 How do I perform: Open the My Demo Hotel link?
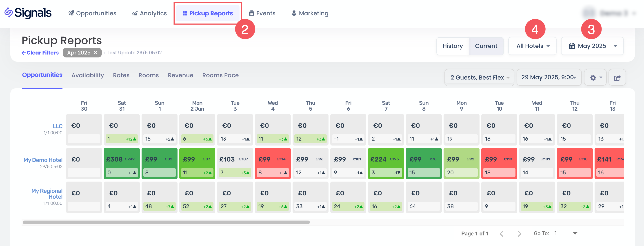(43, 160)
